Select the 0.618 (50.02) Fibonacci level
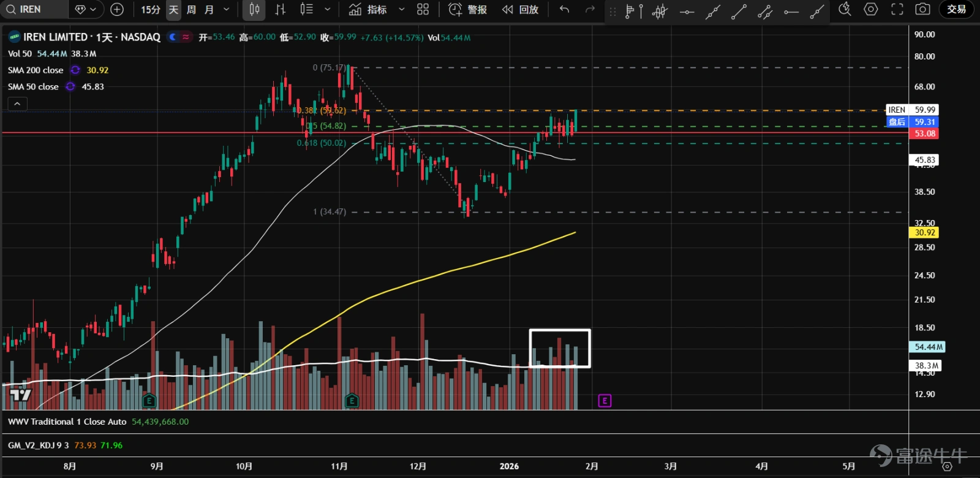The image size is (980, 478). [x=322, y=143]
